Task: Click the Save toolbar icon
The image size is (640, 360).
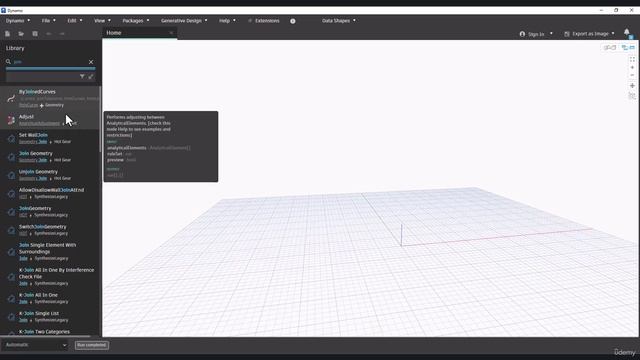Action: [x=35, y=34]
